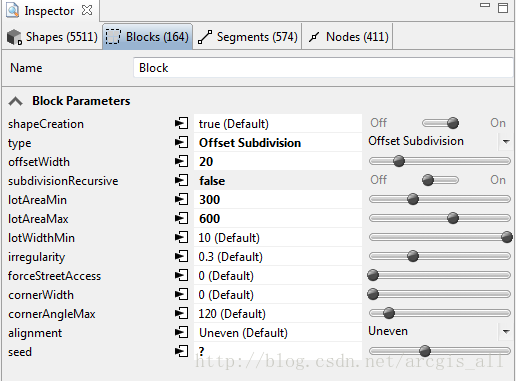
Task: Click the lotAreaMax slider handle
Action: [453, 218]
